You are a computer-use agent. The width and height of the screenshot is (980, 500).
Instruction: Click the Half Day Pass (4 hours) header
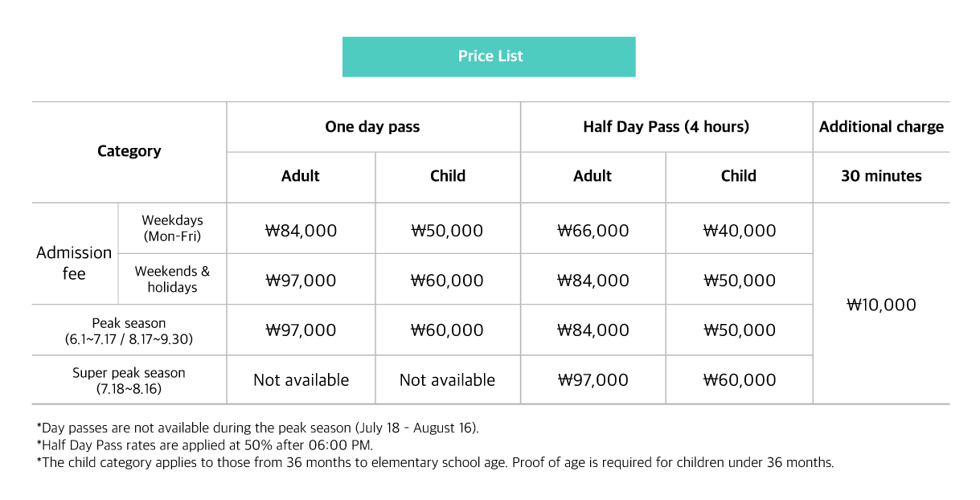[x=666, y=127]
